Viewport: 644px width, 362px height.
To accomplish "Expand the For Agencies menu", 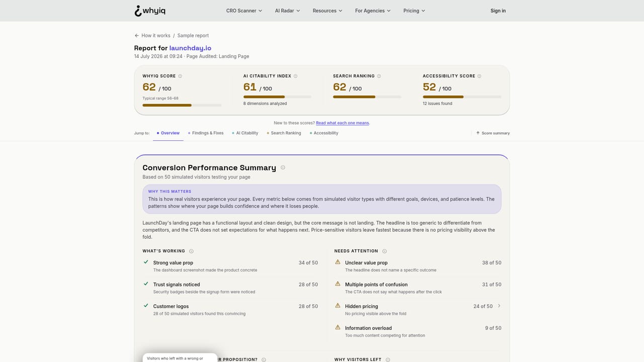I will coord(373,11).
